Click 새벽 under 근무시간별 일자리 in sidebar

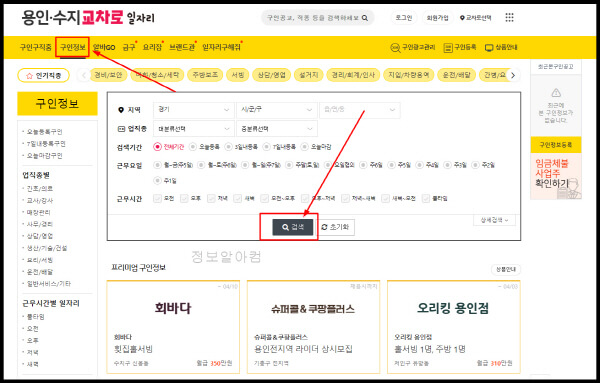tap(32, 364)
